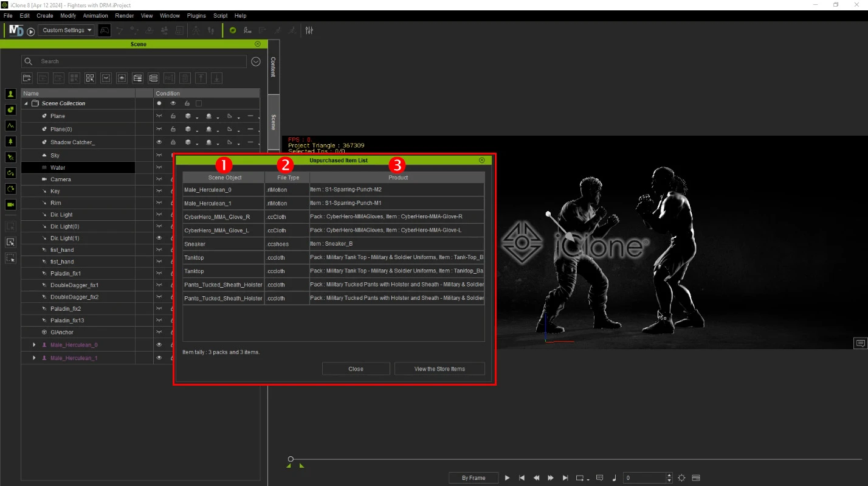Viewport: 868px width, 486px height.
Task: Click the avatar filter icon in Scene sidebar
Action: pyautogui.click(x=10, y=94)
